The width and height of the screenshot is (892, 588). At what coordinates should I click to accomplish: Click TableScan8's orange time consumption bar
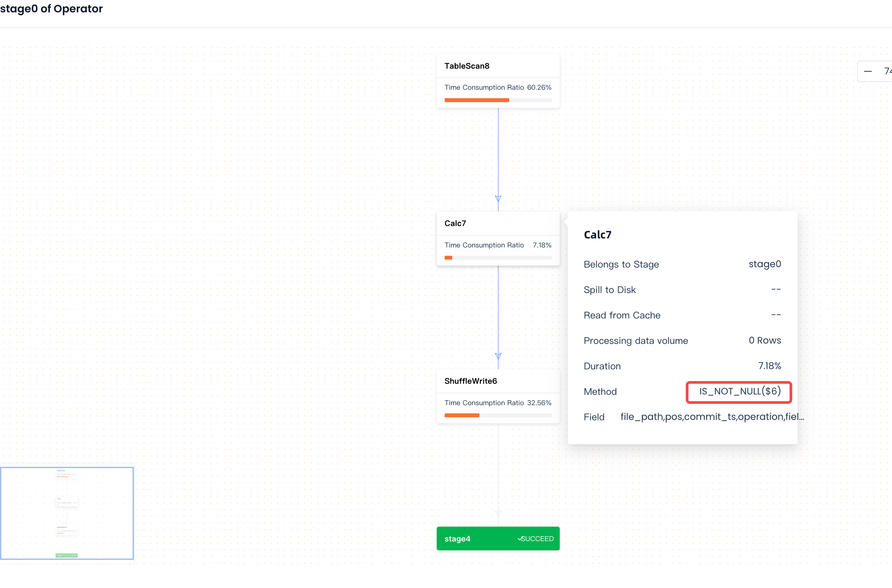coord(476,100)
